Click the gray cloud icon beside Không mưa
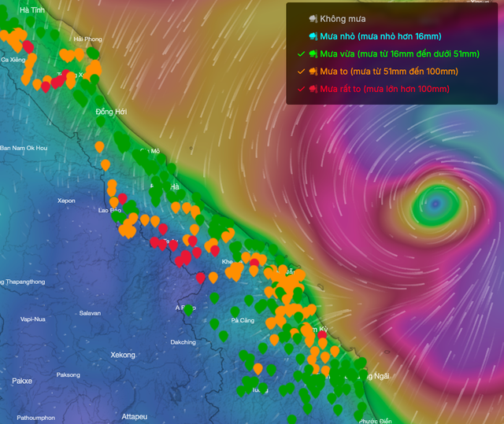 coord(313,18)
